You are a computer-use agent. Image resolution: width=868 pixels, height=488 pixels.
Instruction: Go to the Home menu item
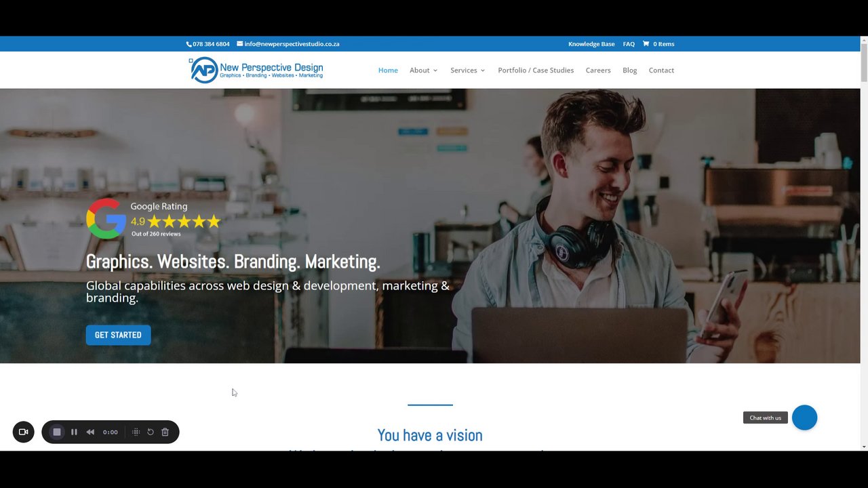[388, 70]
